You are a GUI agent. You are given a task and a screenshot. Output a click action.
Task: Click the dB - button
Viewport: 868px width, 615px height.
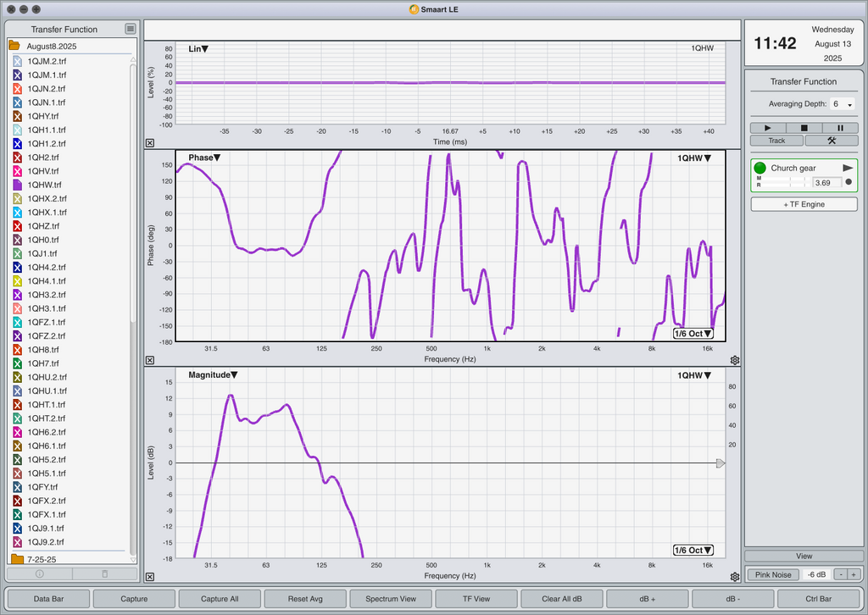pos(733,598)
